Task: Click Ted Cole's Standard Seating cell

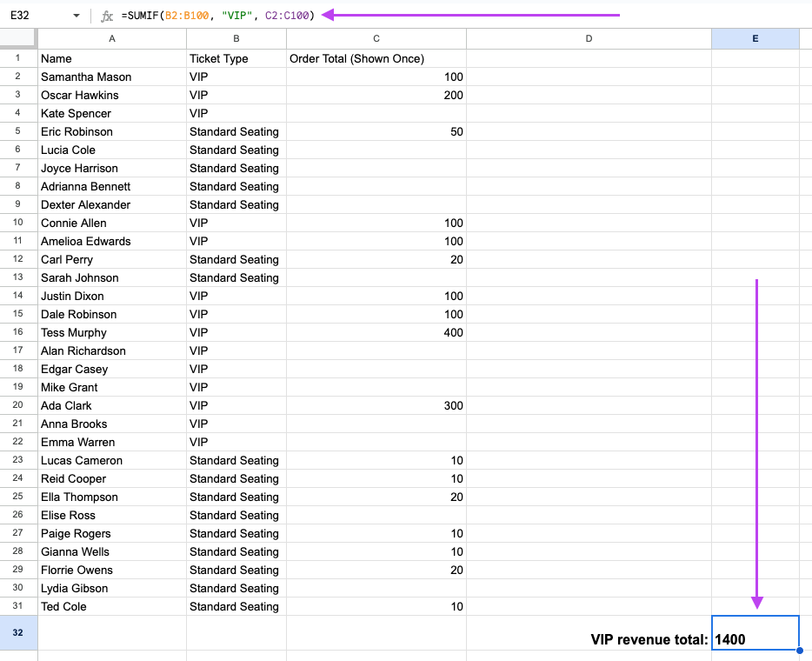Action: tap(236, 606)
